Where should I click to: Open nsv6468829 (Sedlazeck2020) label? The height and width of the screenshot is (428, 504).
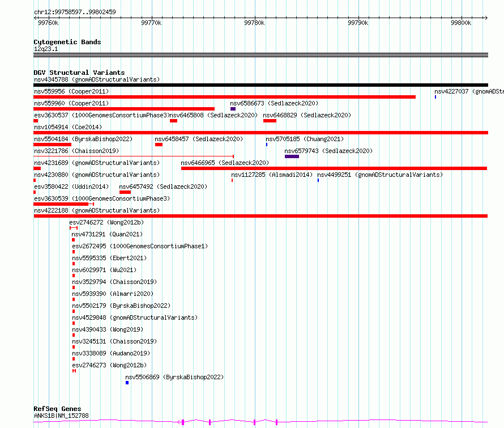click(x=307, y=115)
